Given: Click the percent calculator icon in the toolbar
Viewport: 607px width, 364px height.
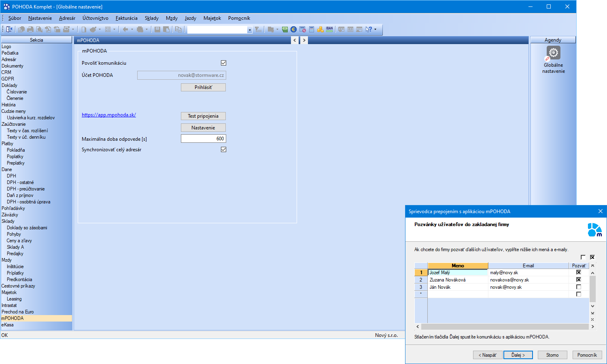Looking at the screenshot, I should [x=302, y=29].
